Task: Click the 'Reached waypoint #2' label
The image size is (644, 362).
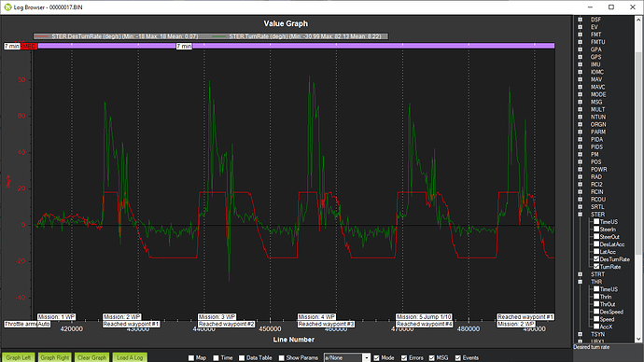Action: click(x=226, y=325)
